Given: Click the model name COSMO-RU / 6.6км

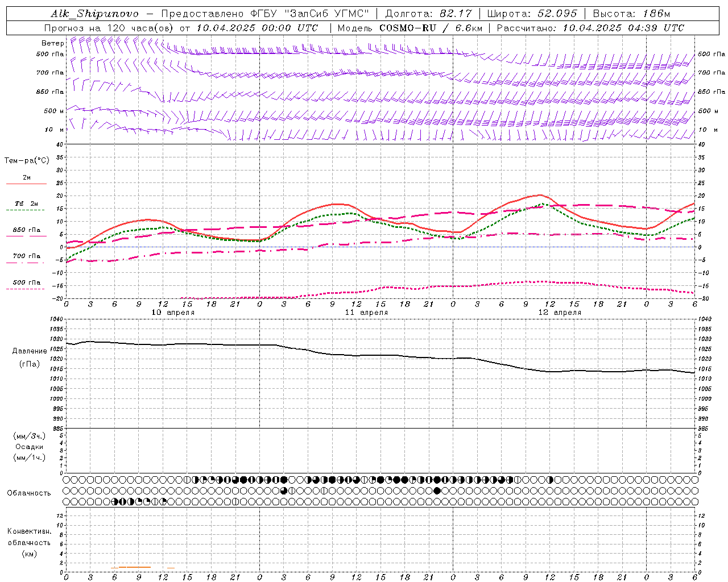Looking at the screenshot, I should coord(431,28).
